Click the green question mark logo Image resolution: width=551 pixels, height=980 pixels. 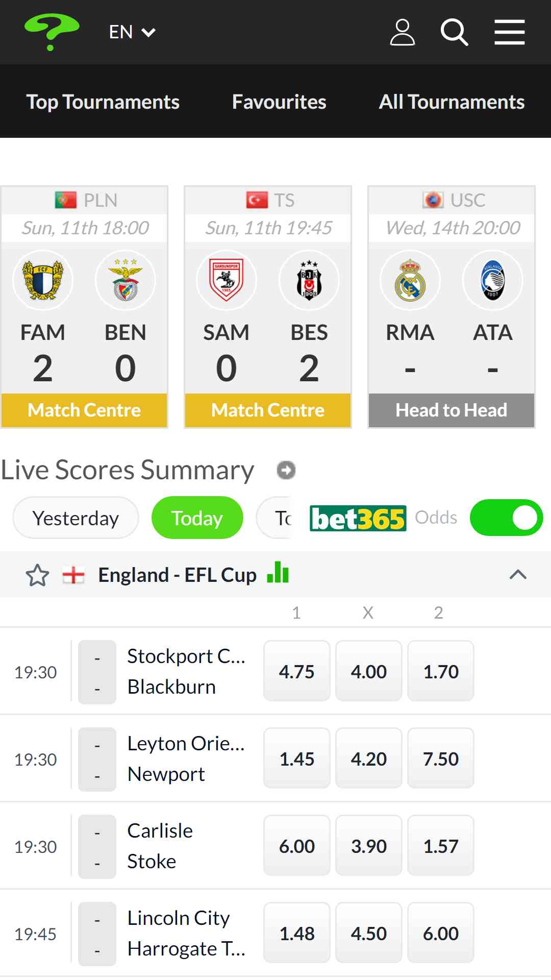click(x=52, y=32)
